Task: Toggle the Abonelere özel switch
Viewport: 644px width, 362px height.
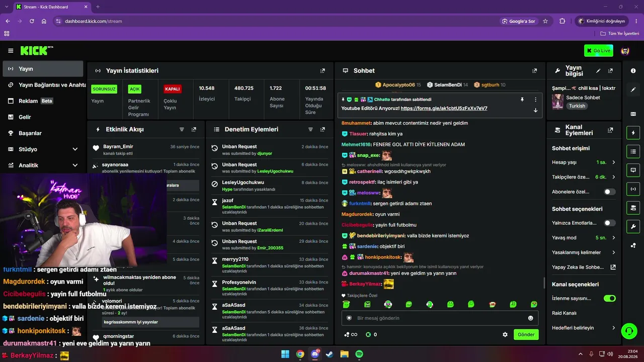Action: (x=610, y=192)
